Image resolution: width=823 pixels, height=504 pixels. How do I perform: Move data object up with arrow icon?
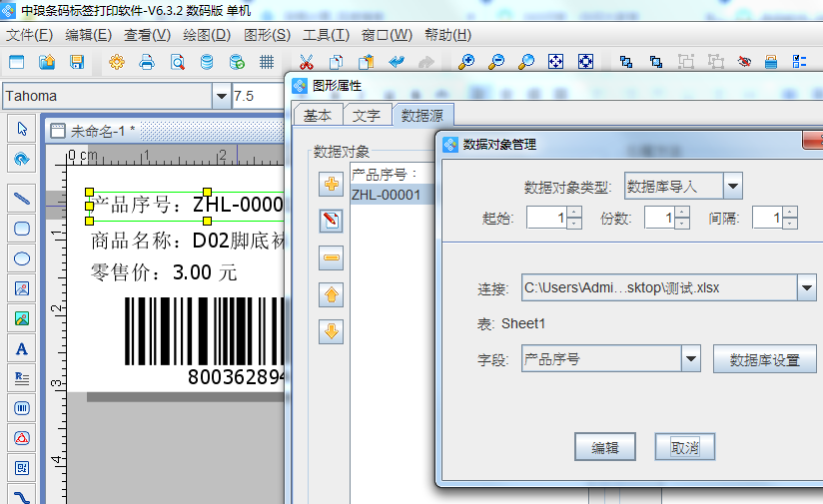click(331, 294)
